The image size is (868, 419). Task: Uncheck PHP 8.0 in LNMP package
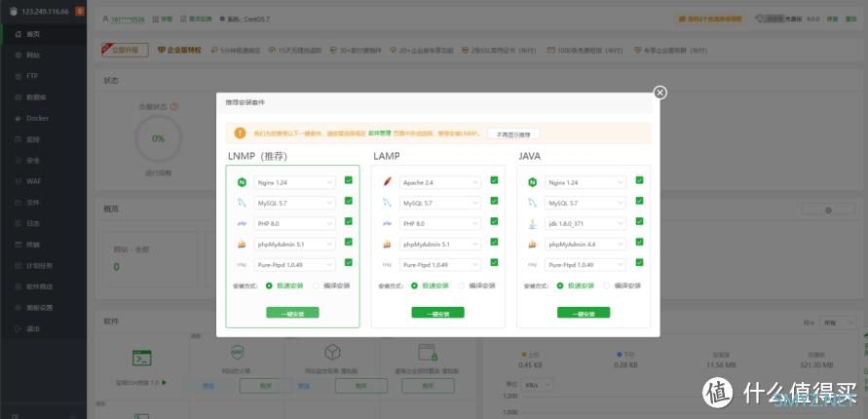348,221
